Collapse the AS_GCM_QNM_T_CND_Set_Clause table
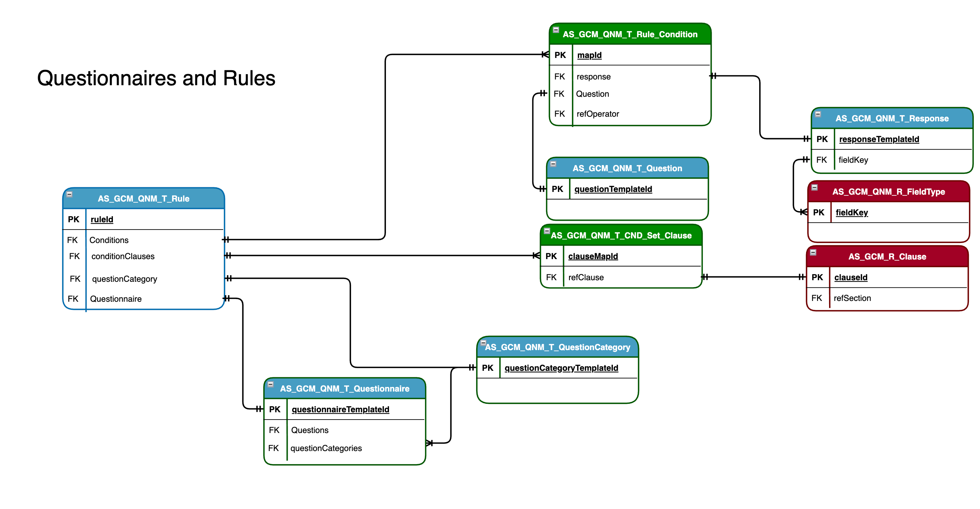980x509 pixels. pos(547,231)
